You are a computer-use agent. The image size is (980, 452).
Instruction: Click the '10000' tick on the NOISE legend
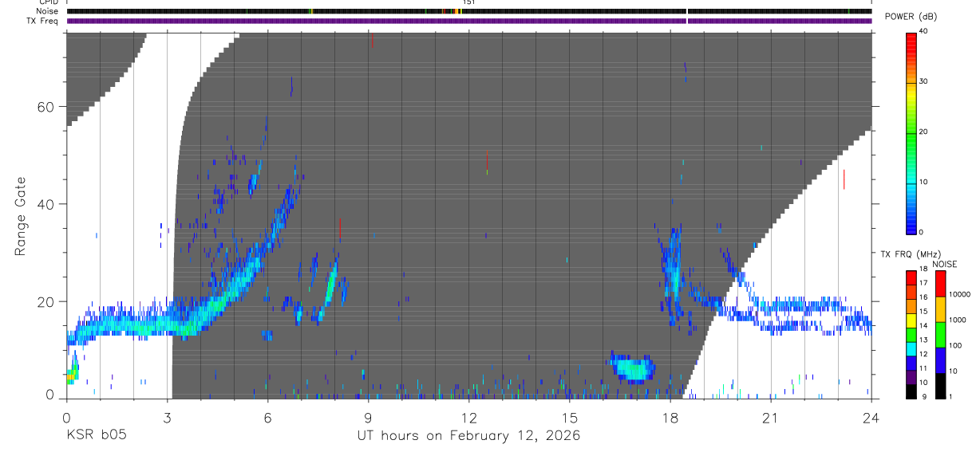(x=960, y=294)
